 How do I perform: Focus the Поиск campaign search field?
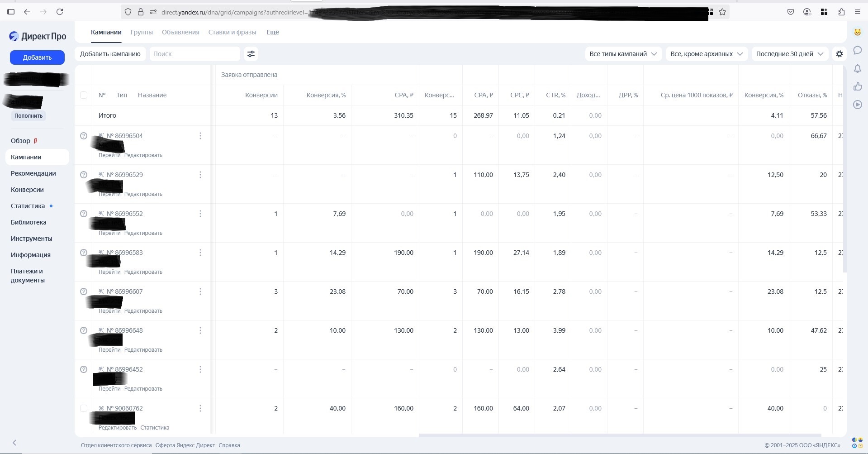(x=194, y=54)
